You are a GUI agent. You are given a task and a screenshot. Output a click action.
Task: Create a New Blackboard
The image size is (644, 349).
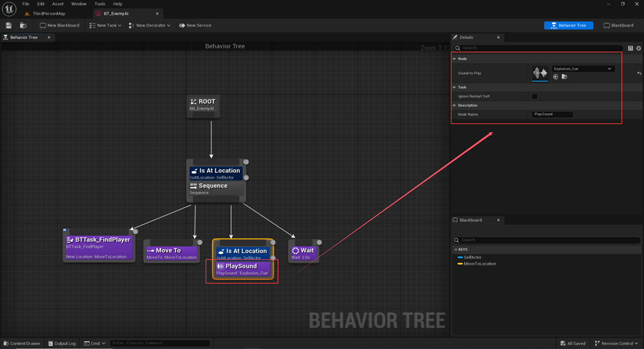tap(60, 25)
